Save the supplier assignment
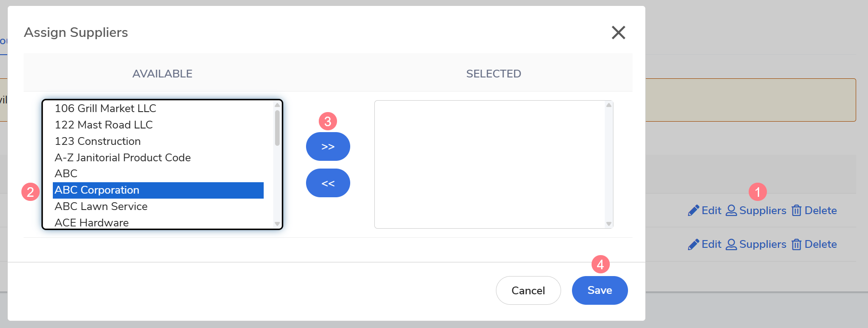The image size is (868, 328). [x=599, y=290]
